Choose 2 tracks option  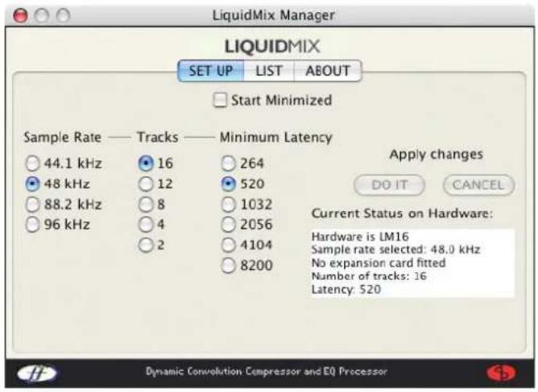tap(146, 245)
